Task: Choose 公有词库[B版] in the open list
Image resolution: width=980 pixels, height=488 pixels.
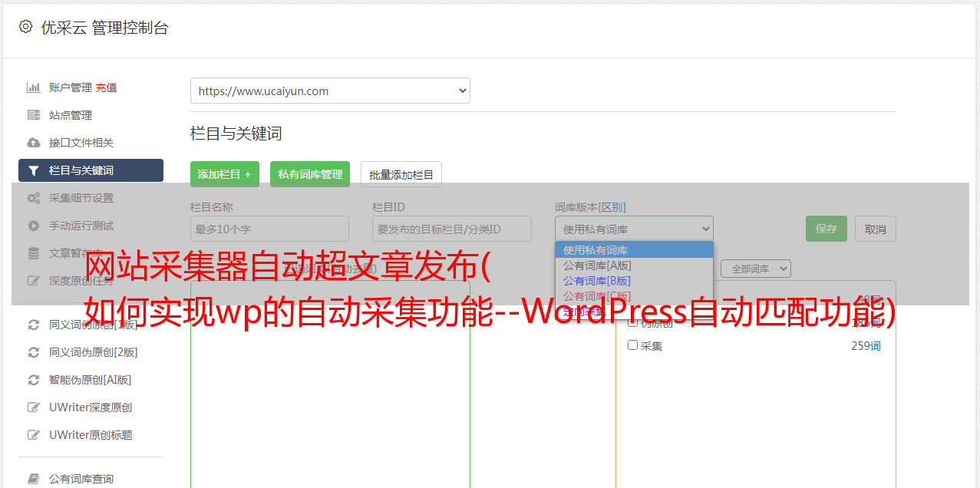Action: click(x=634, y=281)
